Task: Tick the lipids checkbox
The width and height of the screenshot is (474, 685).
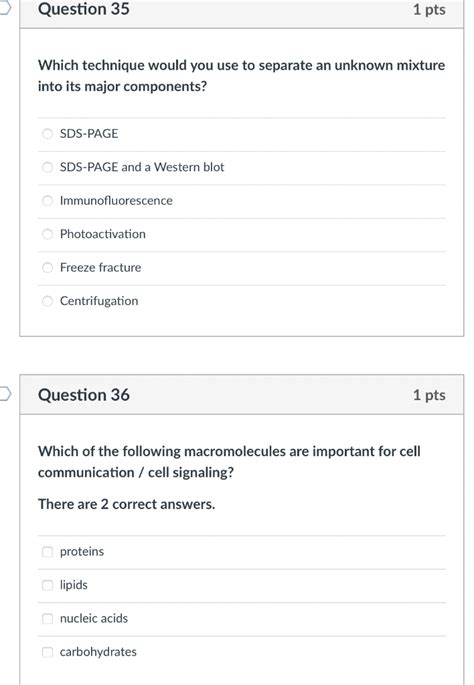Action: [47, 585]
